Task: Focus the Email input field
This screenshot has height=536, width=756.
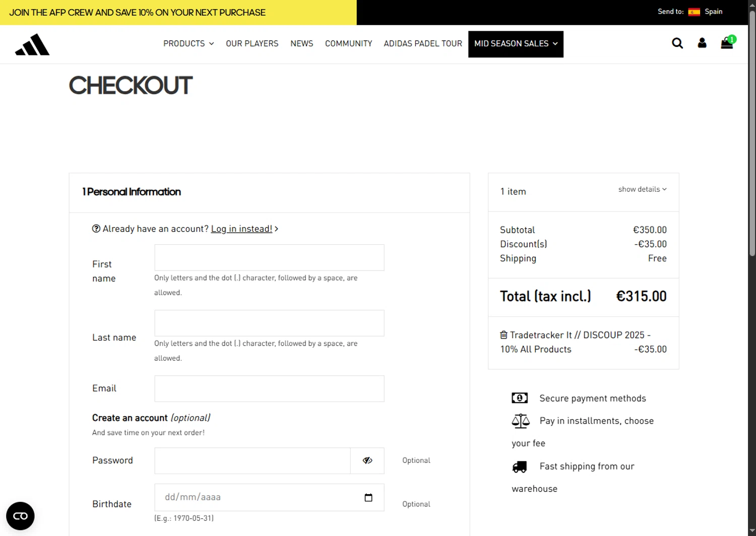Action: 269,388
